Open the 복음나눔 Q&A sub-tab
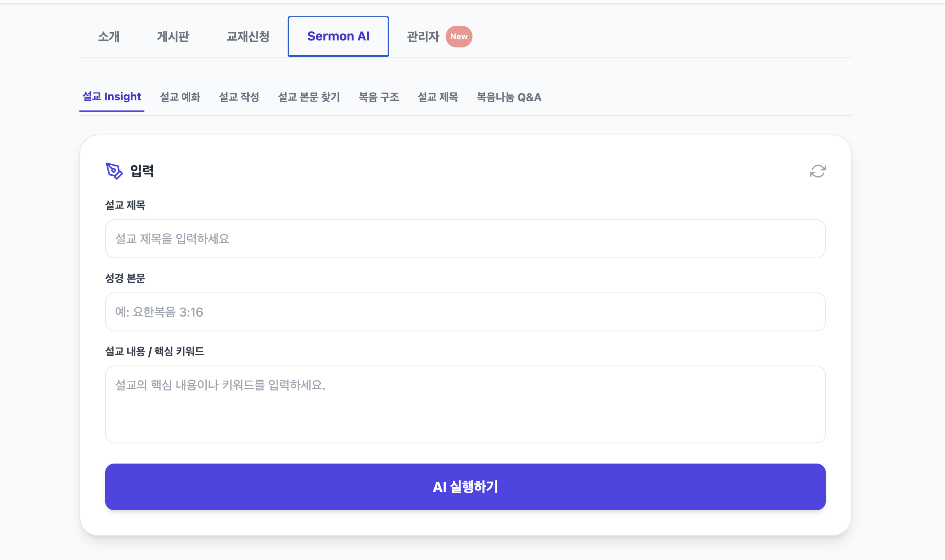Image resolution: width=945 pixels, height=560 pixels. [509, 97]
